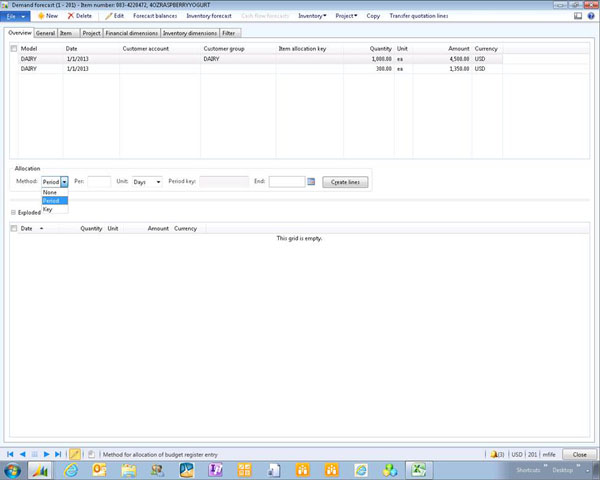Switch to the Item tab
Image resolution: width=600 pixels, height=480 pixels.
point(68,33)
